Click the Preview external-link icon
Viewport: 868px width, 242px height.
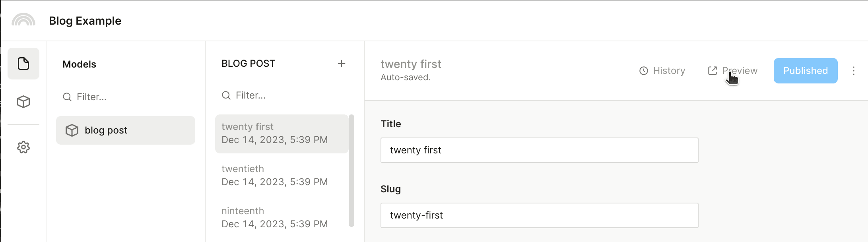coord(712,71)
